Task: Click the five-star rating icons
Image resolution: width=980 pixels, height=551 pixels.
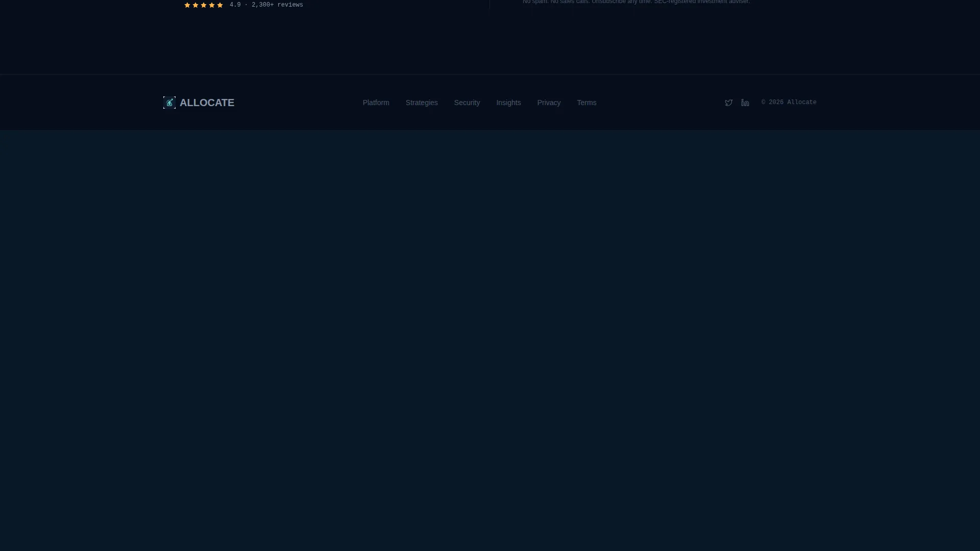Action: coord(204,5)
